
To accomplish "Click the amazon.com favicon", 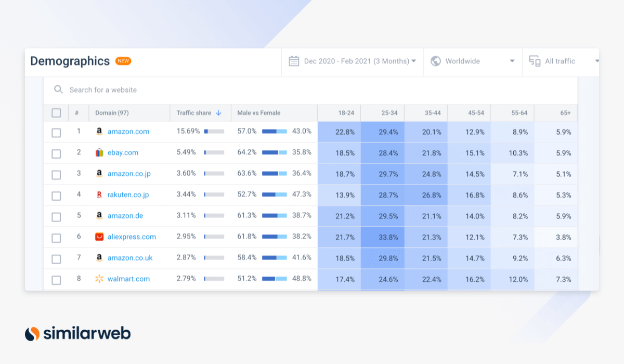I will pos(99,132).
